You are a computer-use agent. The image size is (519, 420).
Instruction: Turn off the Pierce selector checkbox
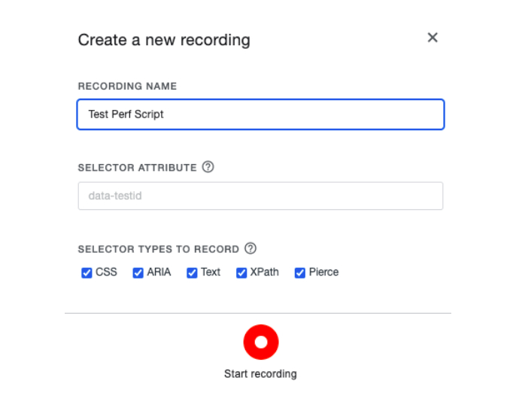coord(300,272)
